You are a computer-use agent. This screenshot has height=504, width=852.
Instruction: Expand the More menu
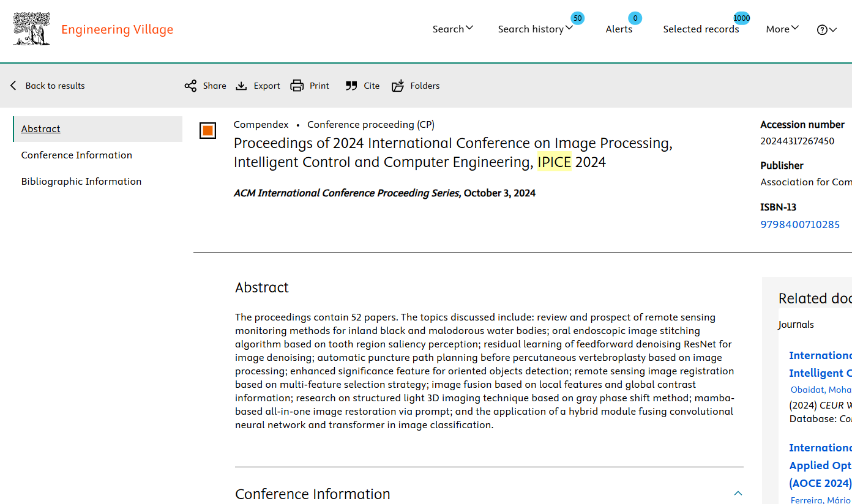click(x=782, y=29)
